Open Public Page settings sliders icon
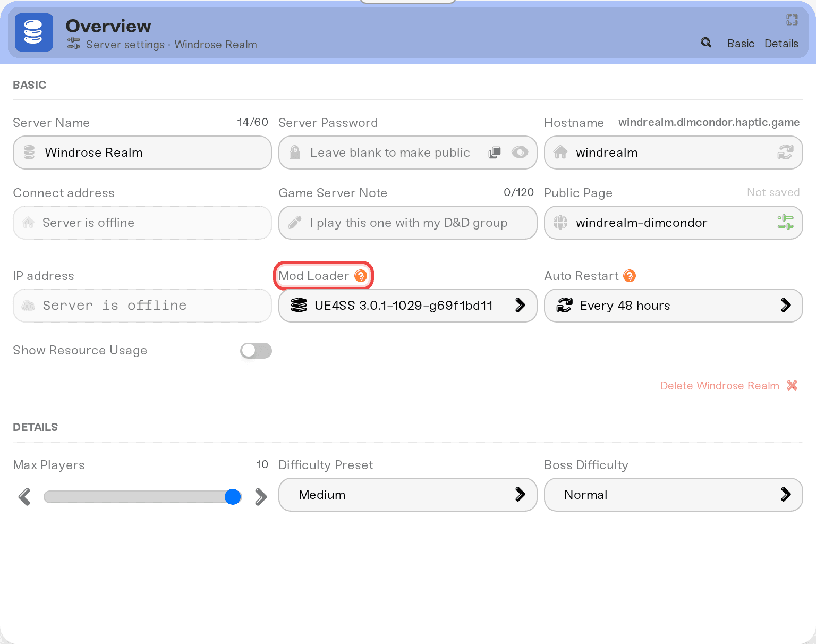This screenshot has width=816, height=644. (x=786, y=222)
